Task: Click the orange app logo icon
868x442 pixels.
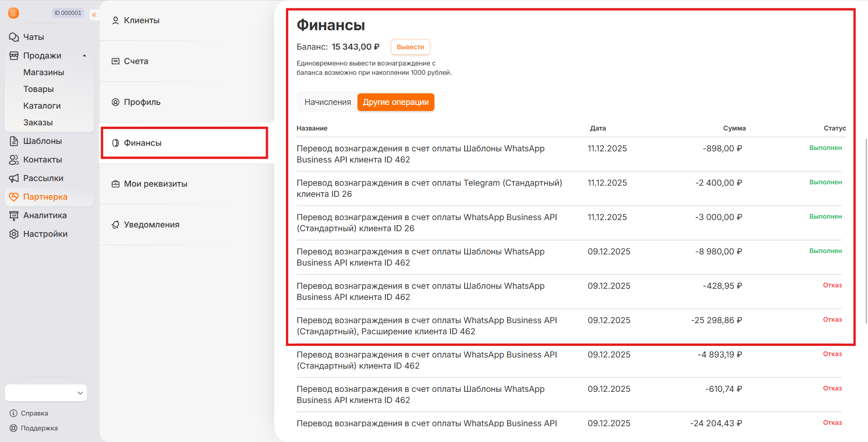Action: point(14,13)
